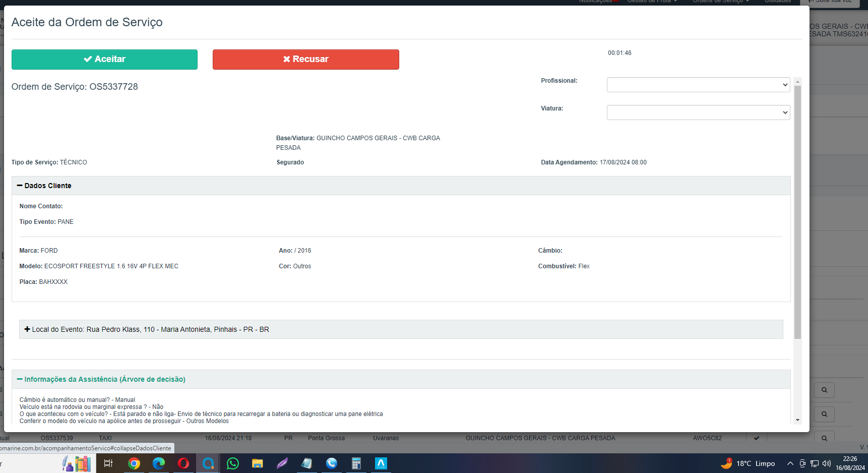This screenshot has height=473, width=868.
Task: Click the Ano 2016 value
Action: point(295,251)
